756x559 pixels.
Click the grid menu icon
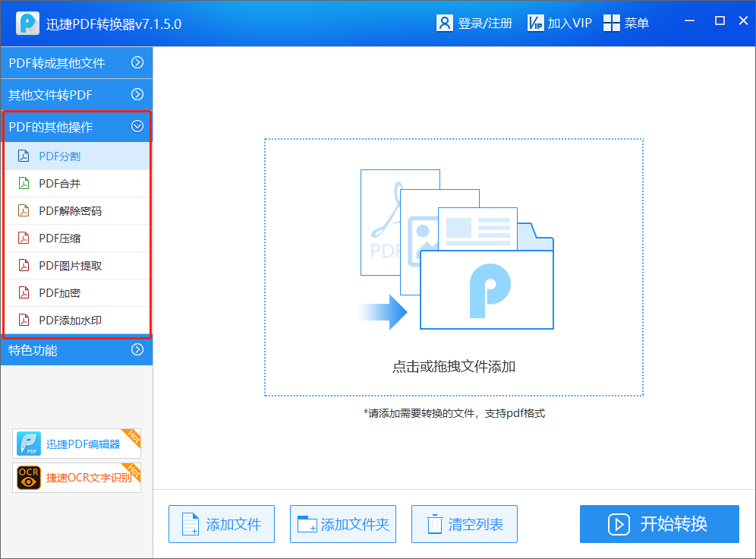click(x=611, y=23)
